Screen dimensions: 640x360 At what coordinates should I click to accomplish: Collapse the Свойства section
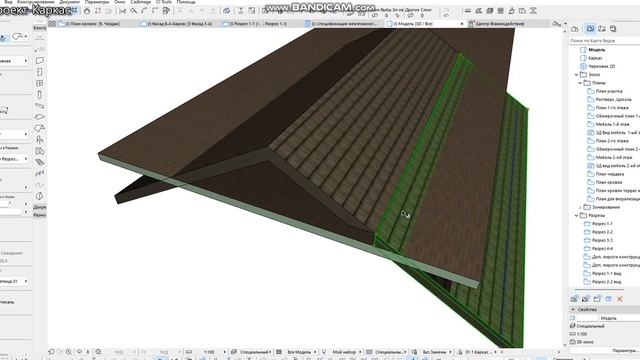573,310
